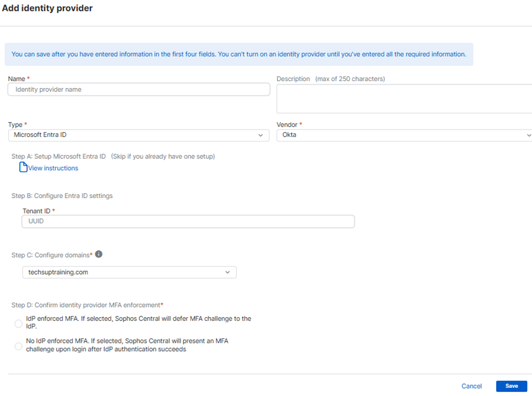
Task: Click the Add identity provider heading
Action: 47,8
